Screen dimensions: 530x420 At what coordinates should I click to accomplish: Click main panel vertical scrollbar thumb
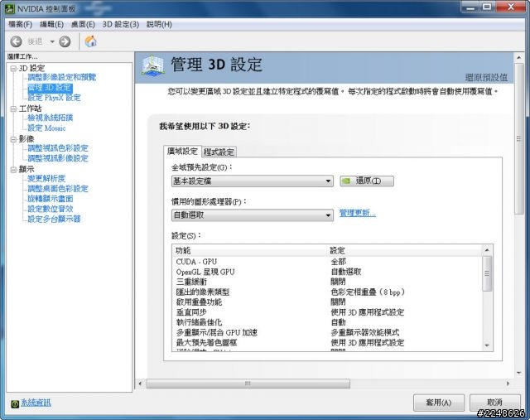[519, 138]
